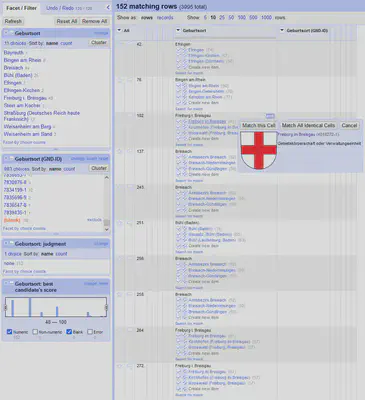Star row 137
365x400 pixels.
(x=120, y=151)
